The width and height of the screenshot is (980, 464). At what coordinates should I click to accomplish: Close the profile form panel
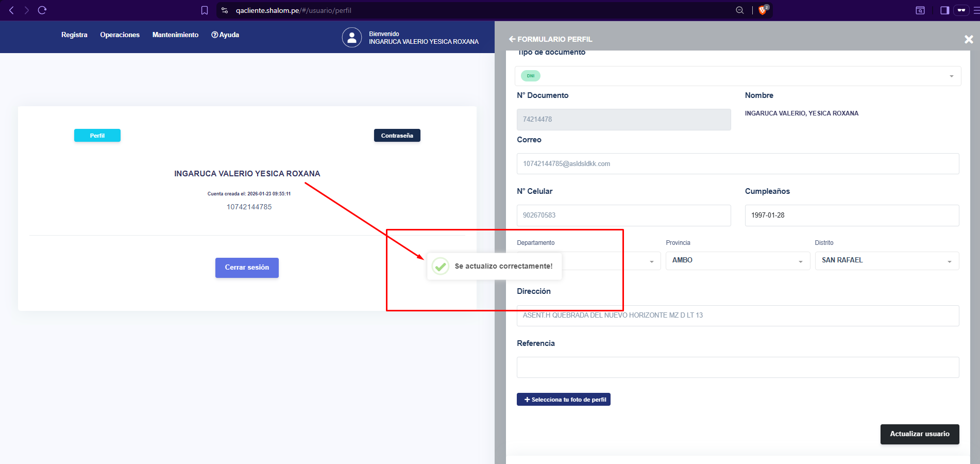[x=969, y=39]
